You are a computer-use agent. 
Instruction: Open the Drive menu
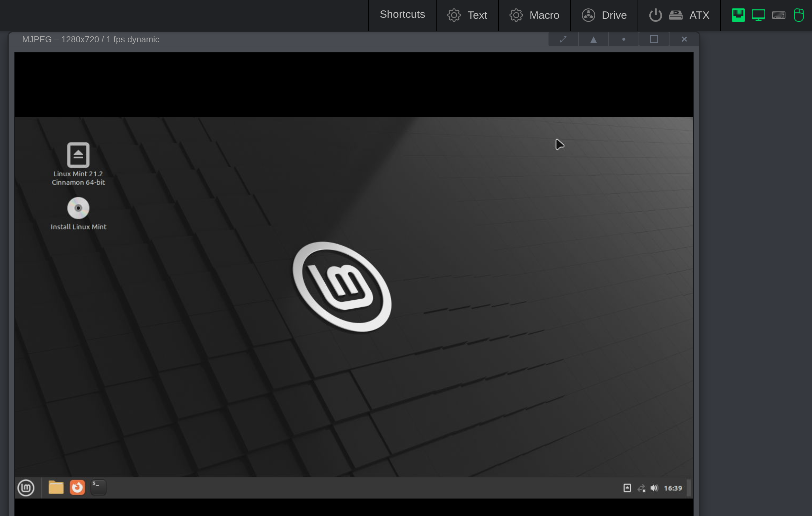point(604,15)
